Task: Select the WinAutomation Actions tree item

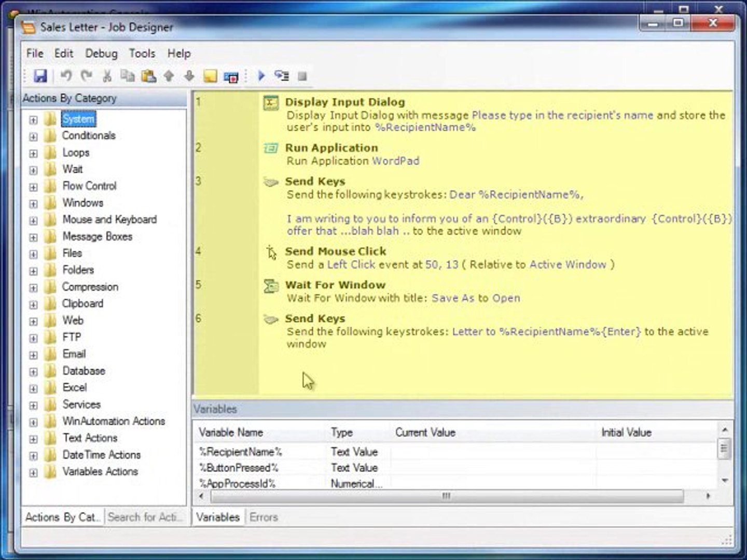Action: click(114, 421)
